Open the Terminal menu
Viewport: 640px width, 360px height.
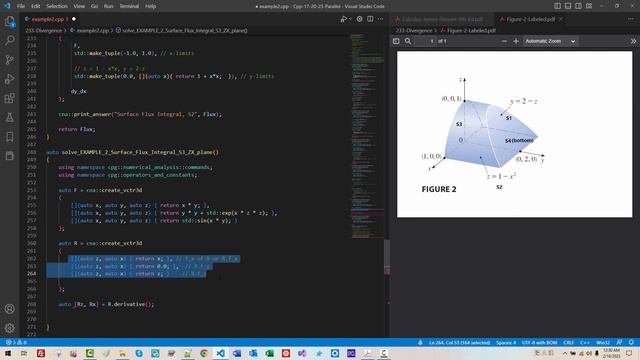(129, 6)
